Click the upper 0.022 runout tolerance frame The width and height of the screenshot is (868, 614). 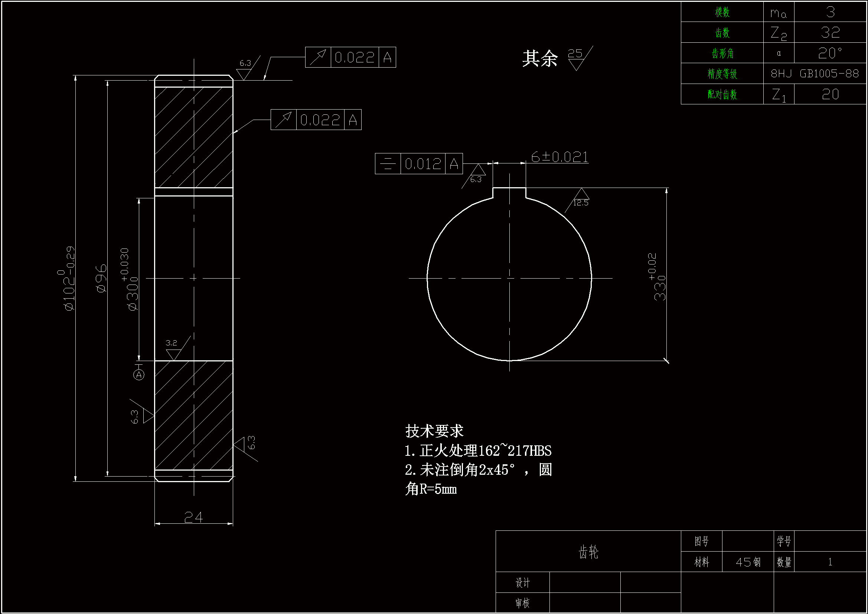[x=350, y=58]
